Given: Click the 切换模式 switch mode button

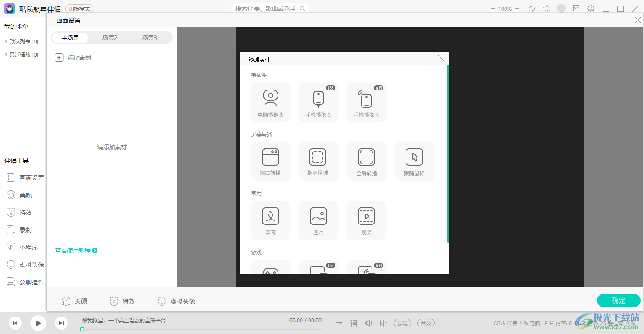Looking at the screenshot, I should coord(79,9).
